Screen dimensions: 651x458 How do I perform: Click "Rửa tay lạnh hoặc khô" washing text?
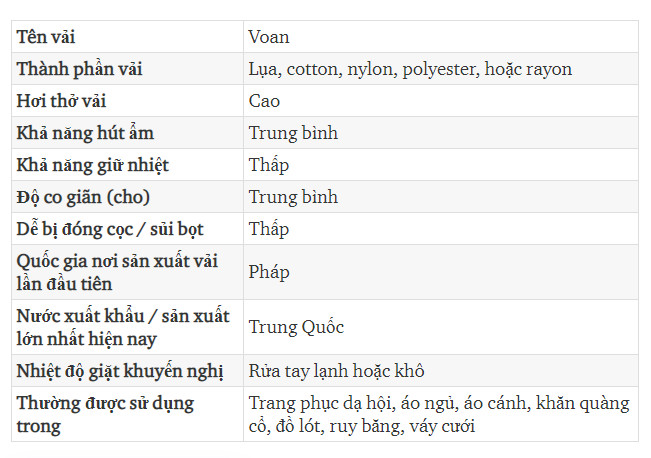tap(336, 371)
